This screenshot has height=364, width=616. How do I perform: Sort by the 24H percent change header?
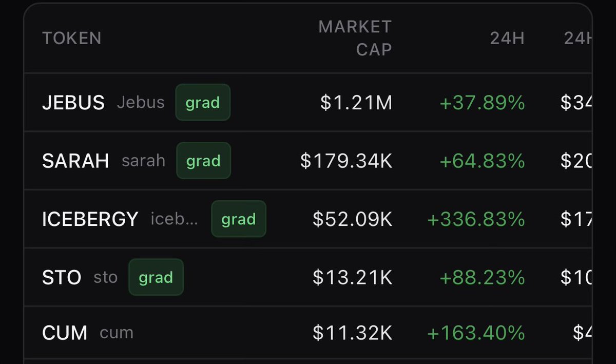click(507, 38)
